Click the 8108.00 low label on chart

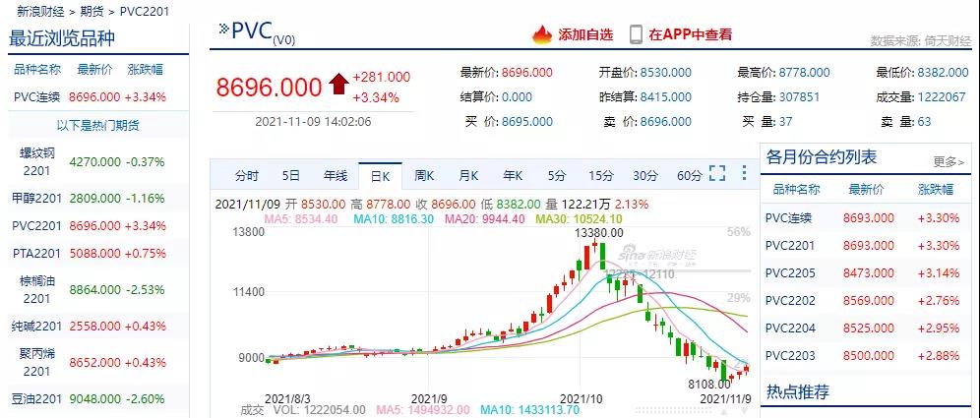coord(710,385)
